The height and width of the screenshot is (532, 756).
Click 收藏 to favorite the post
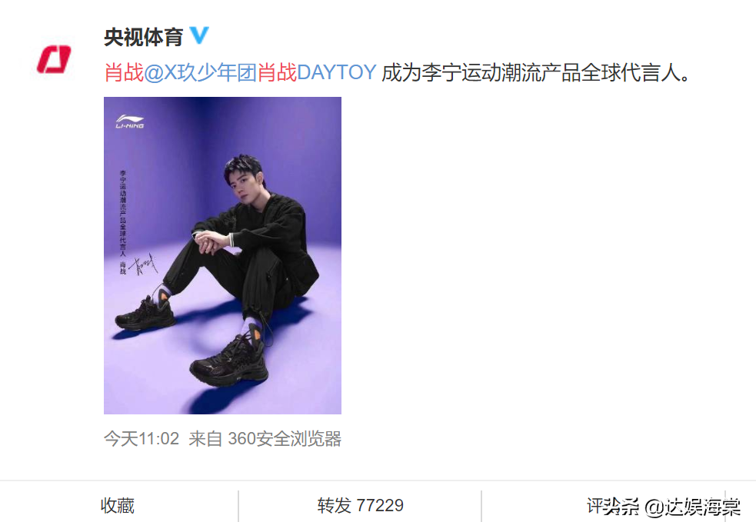[118, 506]
